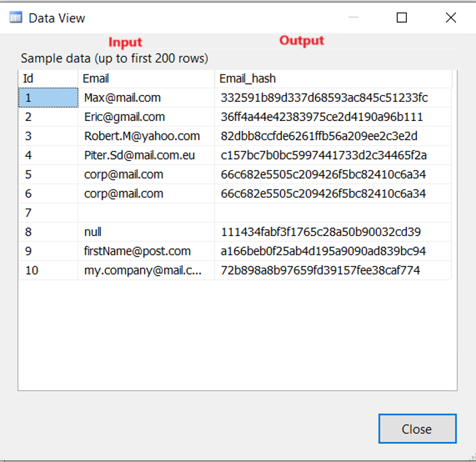Click the Email column header
This screenshot has height=462, width=476.
tap(146, 78)
